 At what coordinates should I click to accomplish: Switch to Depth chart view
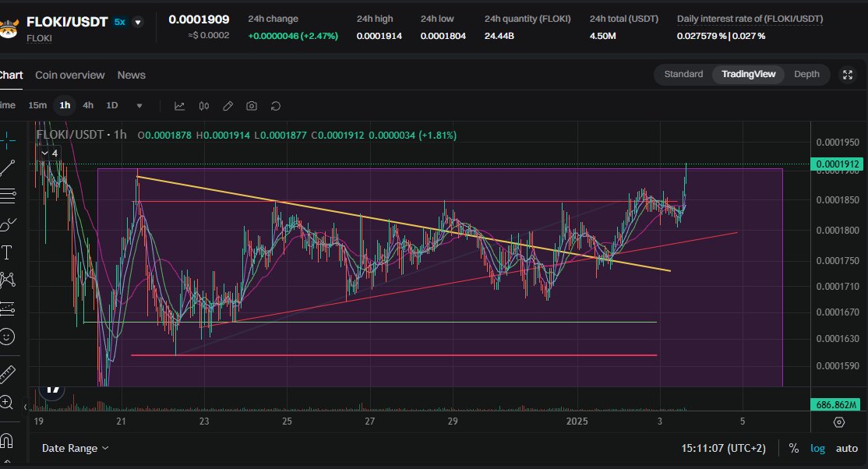[806, 74]
